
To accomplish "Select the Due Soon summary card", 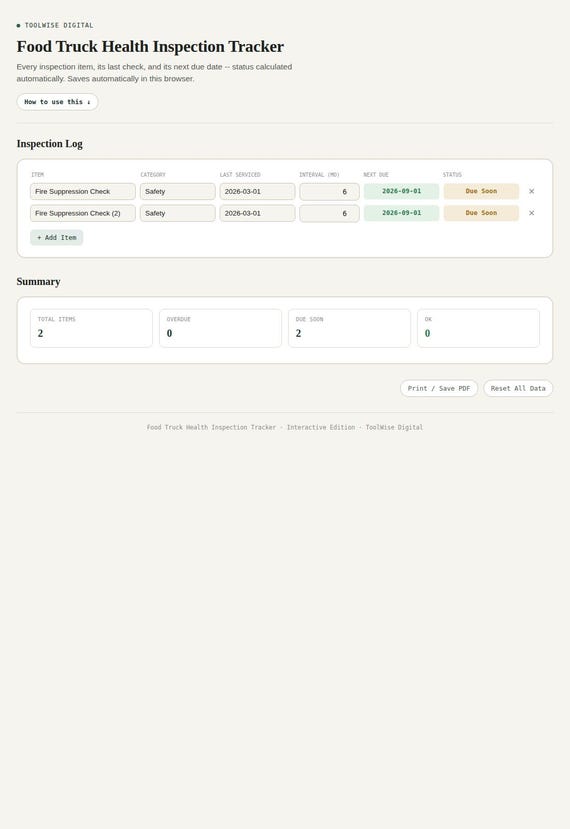I will (350, 328).
